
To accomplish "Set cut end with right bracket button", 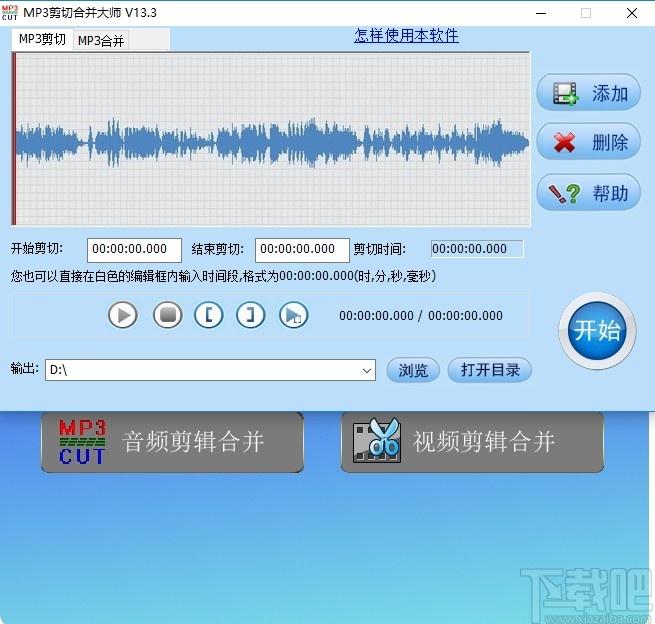I will point(251,315).
